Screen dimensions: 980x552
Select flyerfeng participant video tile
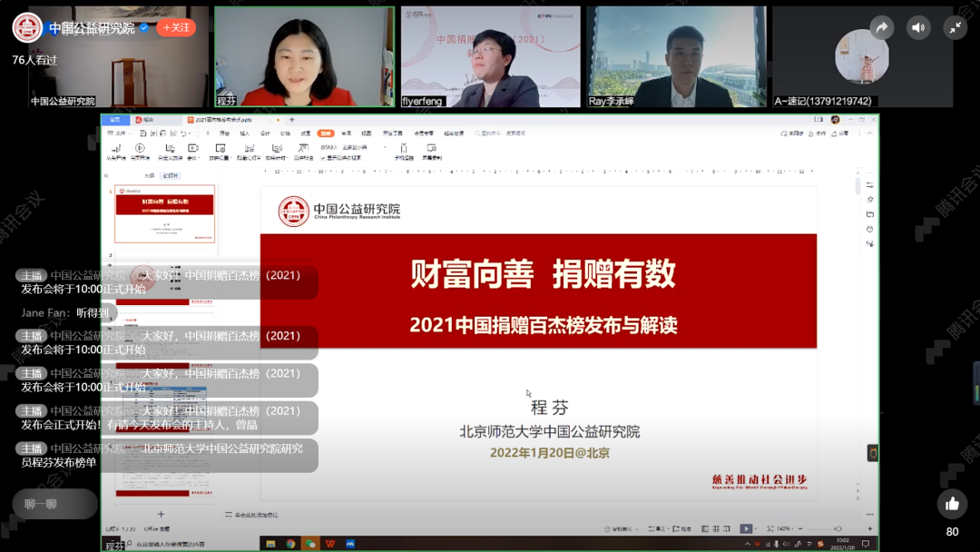coord(491,57)
